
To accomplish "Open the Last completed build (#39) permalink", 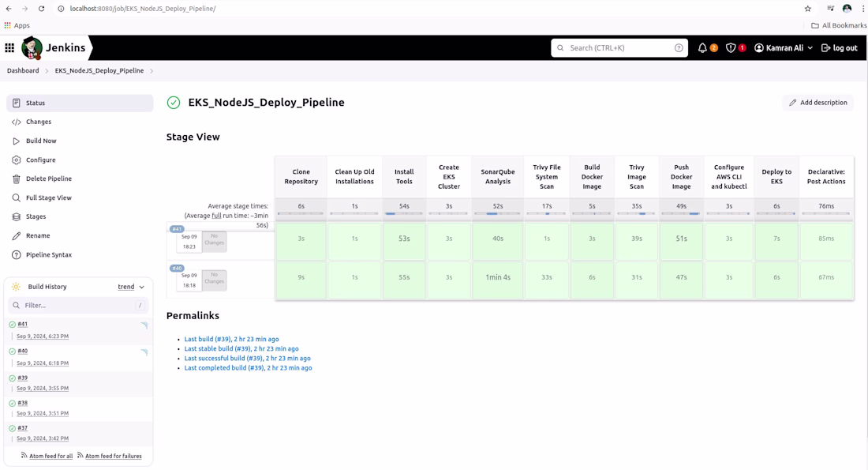I will pyautogui.click(x=248, y=368).
